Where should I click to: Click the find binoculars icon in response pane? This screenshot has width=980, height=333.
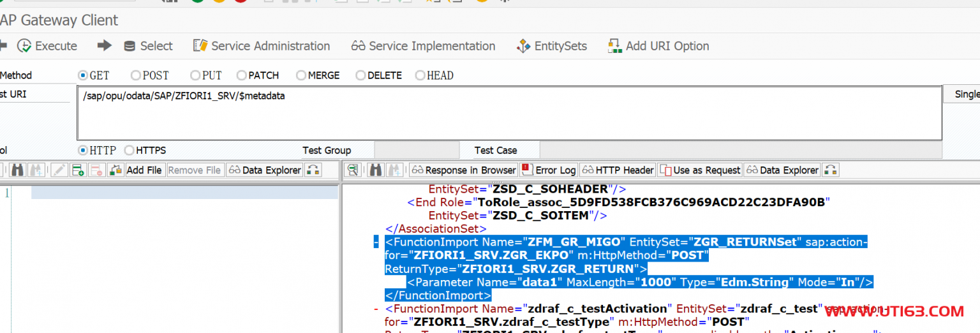coord(376,170)
